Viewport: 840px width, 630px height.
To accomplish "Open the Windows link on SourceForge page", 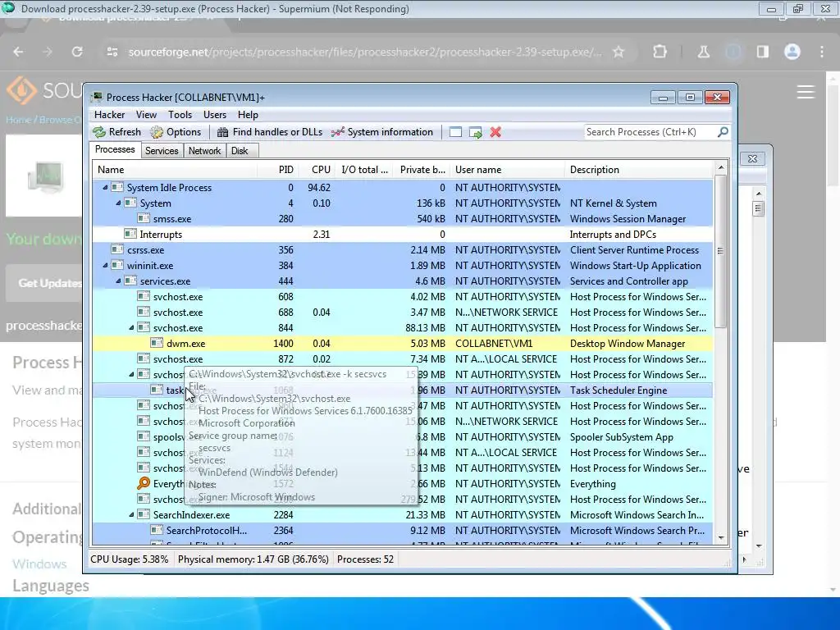I will tap(39, 564).
